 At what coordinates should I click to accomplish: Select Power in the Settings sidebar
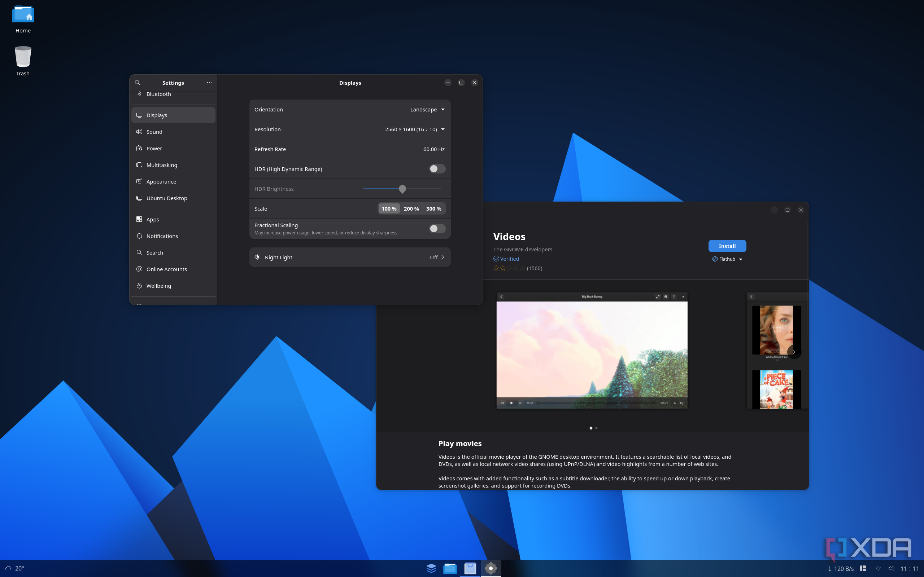154,148
